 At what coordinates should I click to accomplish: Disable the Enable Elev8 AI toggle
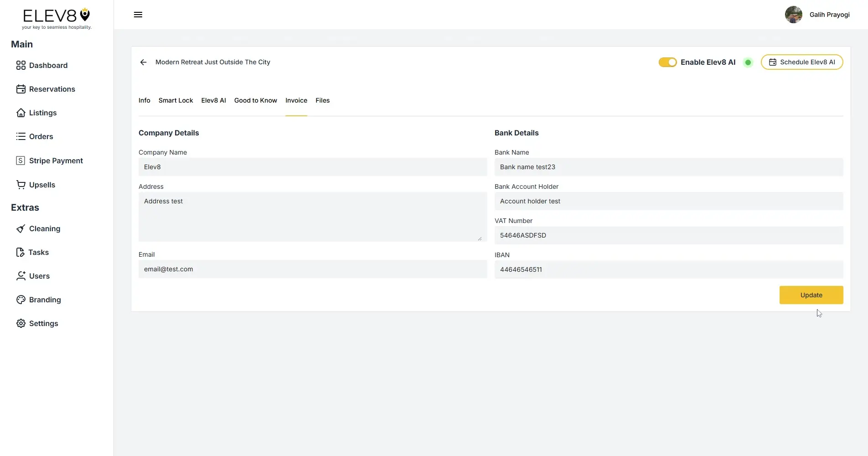coord(667,62)
